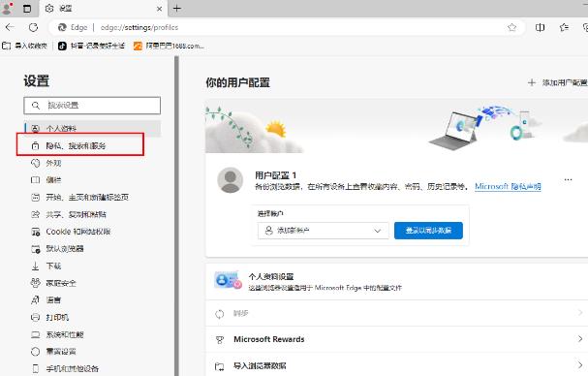
Task: Open 重置设置 reset settings
Action: click(x=53, y=352)
